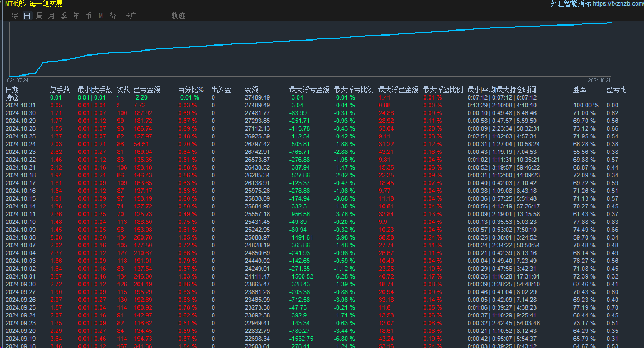Image resolution: width=644 pixels, height=348 pixels.
Task: Click max floating loss -1500.52
Action: click(301, 277)
